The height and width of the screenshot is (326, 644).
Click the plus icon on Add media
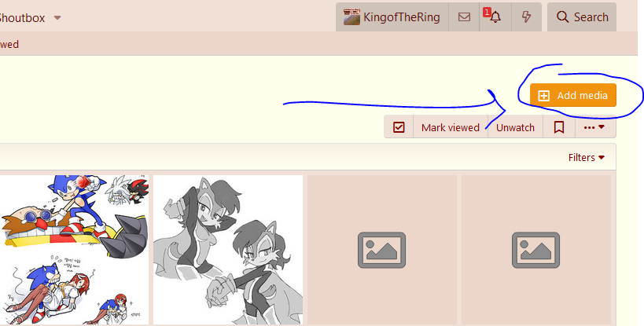tap(544, 96)
